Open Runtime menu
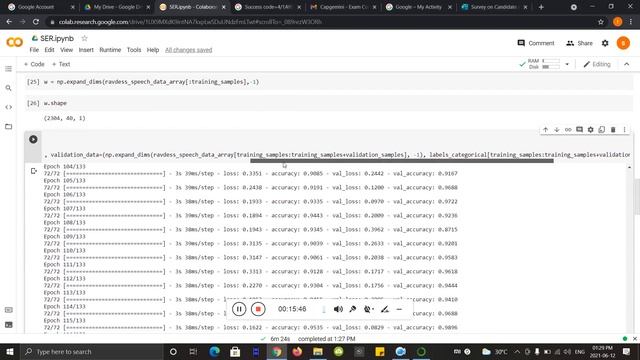 coord(110,50)
